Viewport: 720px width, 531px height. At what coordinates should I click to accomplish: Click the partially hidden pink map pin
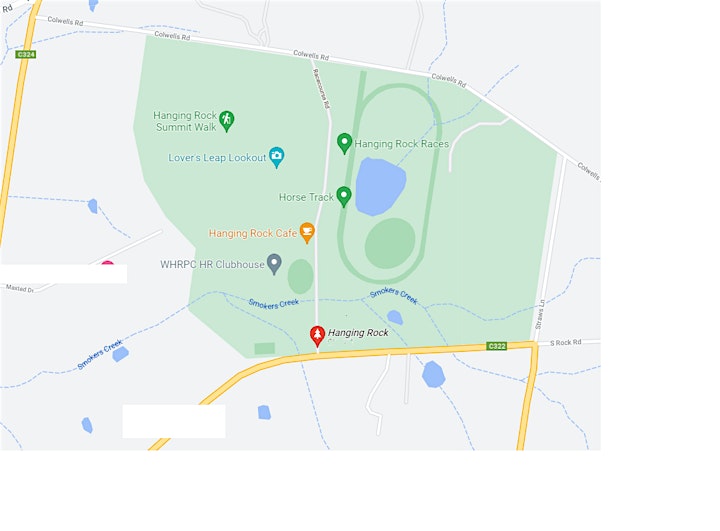click(107, 263)
